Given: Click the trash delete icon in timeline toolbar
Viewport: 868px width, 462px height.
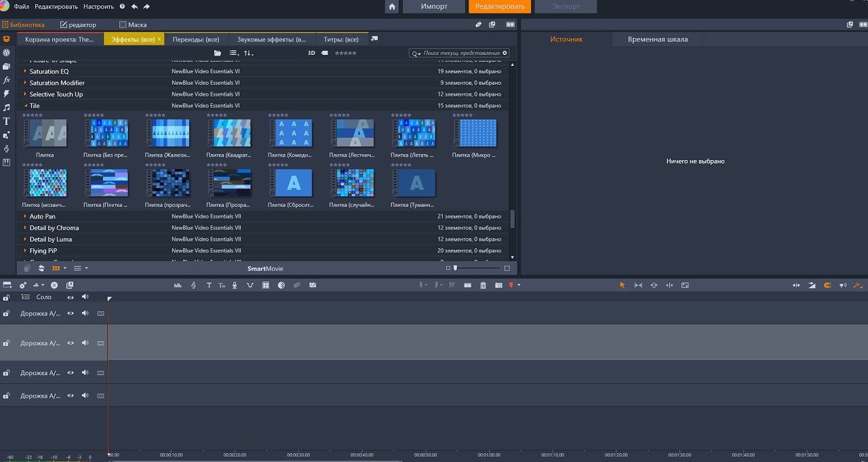Looking at the screenshot, I should tap(483, 286).
